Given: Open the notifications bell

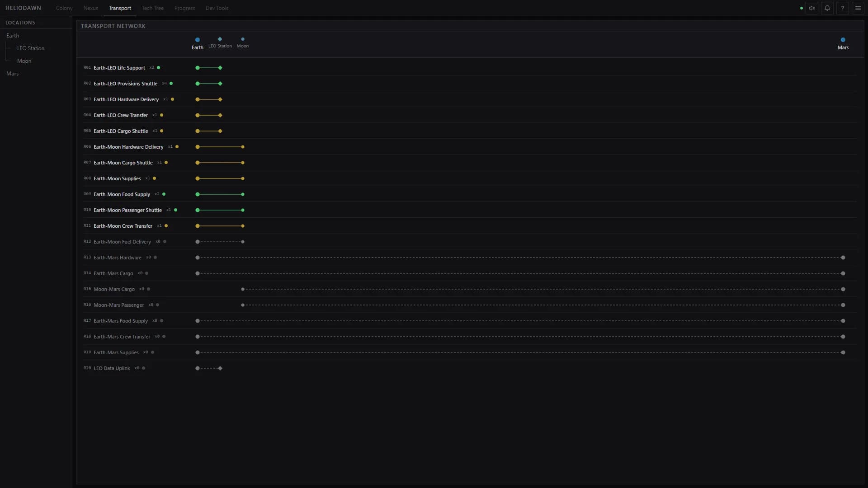Looking at the screenshot, I should [827, 8].
